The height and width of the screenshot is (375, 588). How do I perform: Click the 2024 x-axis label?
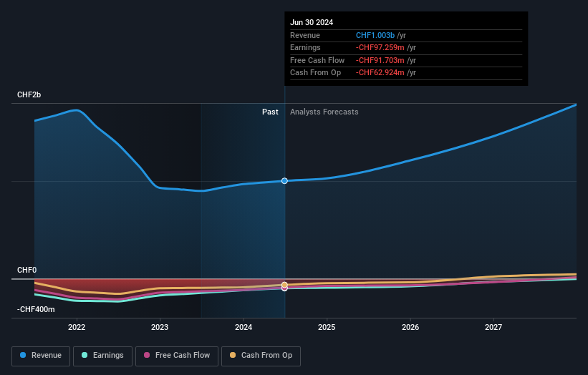click(x=244, y=328)
